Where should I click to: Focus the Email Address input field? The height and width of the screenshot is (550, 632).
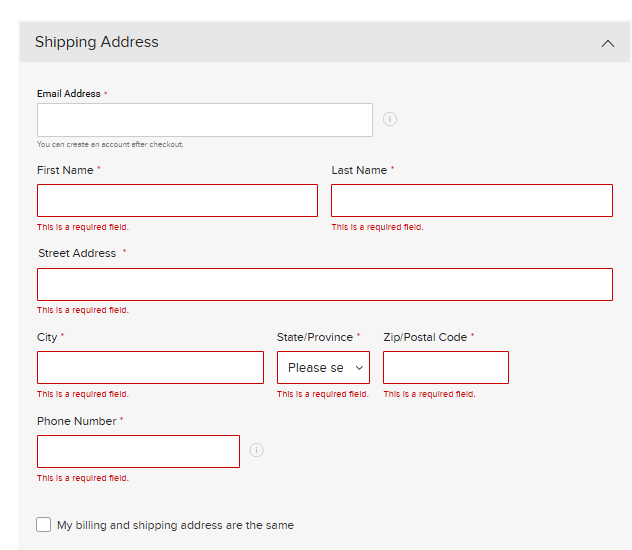click(204, 120)
